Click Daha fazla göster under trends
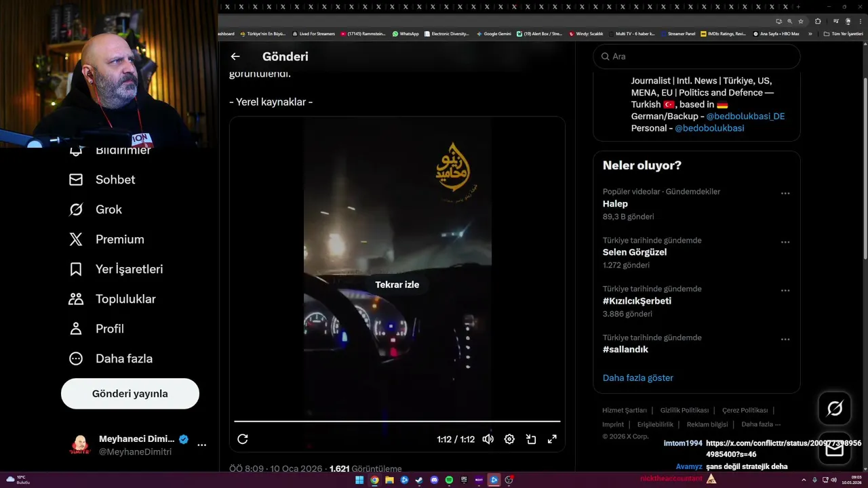 point(638,378)
